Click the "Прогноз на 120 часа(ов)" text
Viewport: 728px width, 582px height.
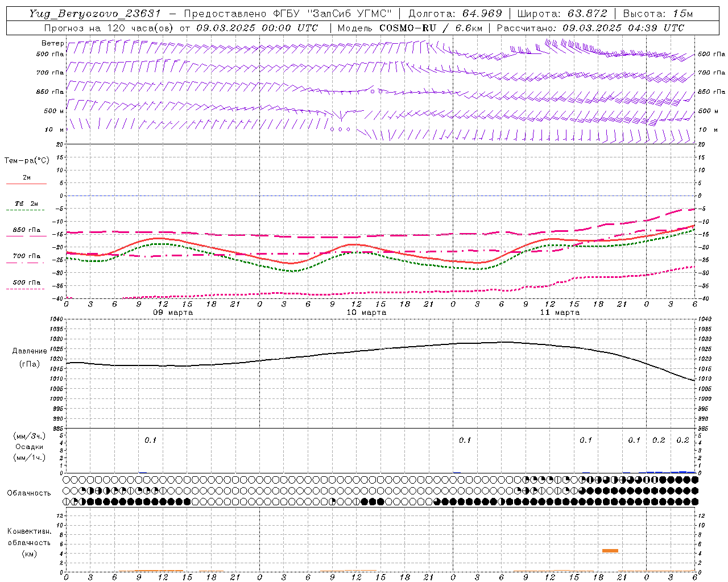click(x=110, y=28)
